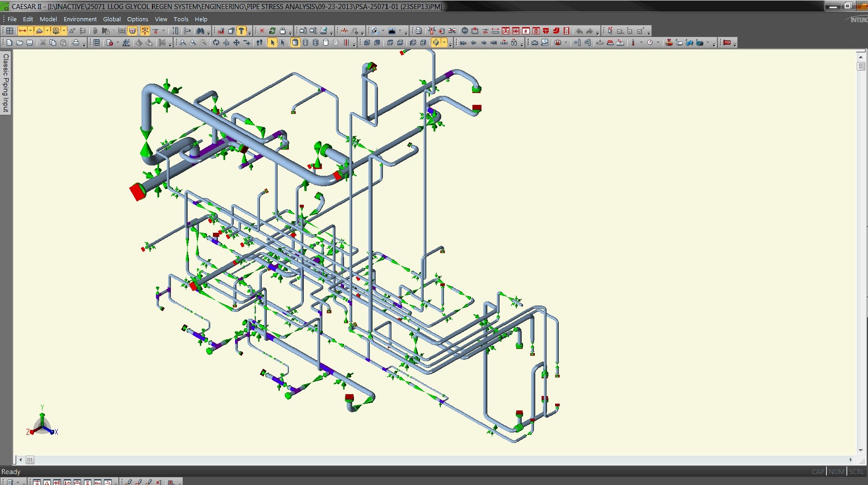Screen dimensions: 868x485
Task: Open the Tools menu
Action: coord(181,19)
